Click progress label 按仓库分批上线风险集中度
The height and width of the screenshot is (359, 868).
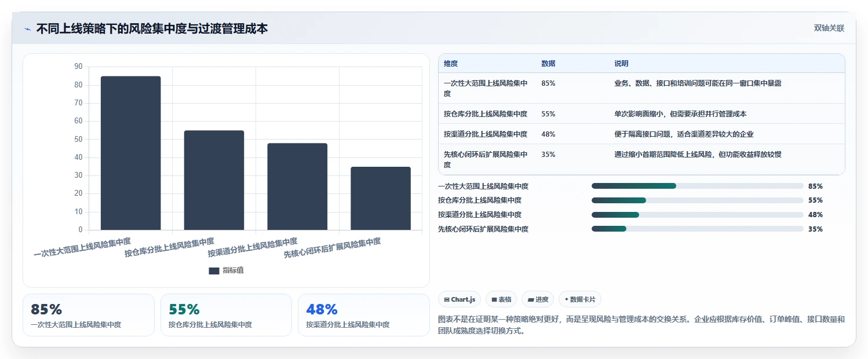[x=480, y=200]
